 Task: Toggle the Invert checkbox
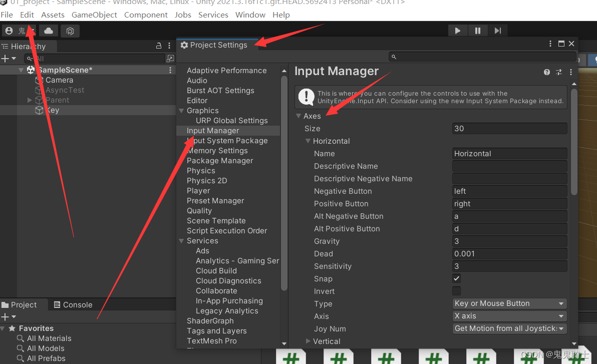point(456,291)
